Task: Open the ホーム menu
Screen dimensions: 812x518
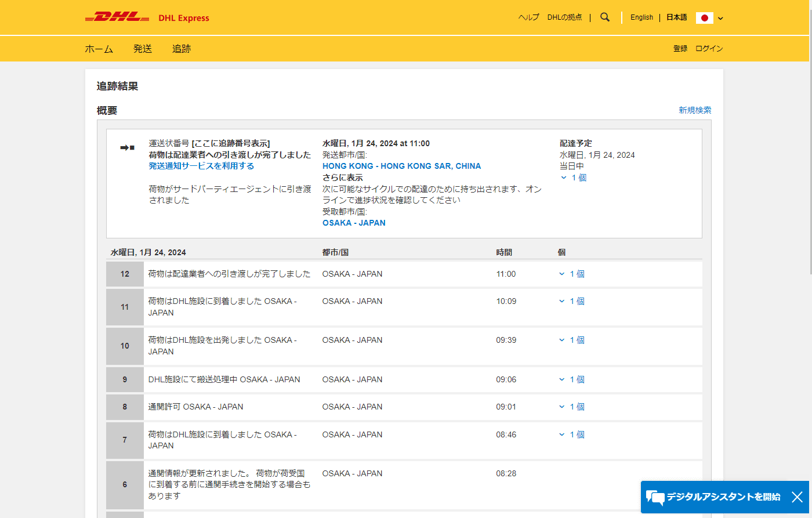Action: (x=99, y=49)
